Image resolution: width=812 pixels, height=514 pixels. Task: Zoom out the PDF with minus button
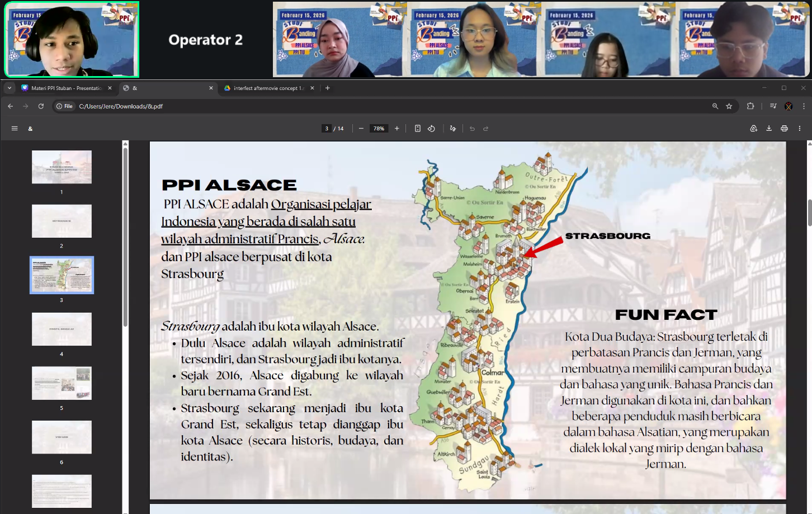click(361, 129)
